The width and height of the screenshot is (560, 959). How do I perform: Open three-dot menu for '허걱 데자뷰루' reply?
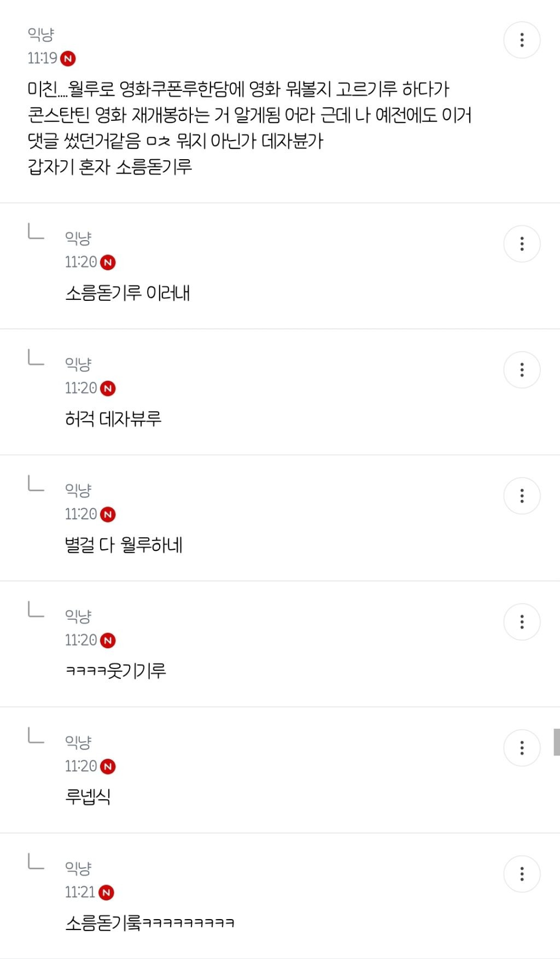click(x=522, y=370)
